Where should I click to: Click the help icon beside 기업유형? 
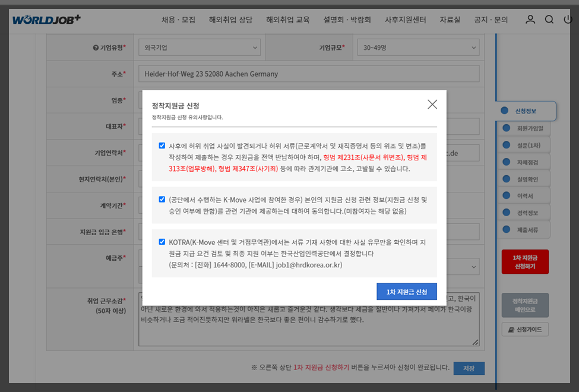[x=96, y=48]
